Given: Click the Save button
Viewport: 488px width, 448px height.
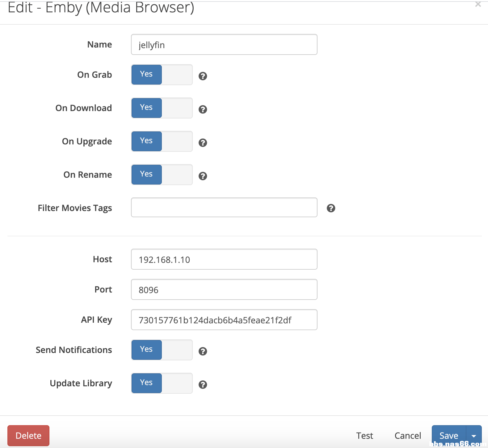Looking at the screenshot, I should (449, 436).
